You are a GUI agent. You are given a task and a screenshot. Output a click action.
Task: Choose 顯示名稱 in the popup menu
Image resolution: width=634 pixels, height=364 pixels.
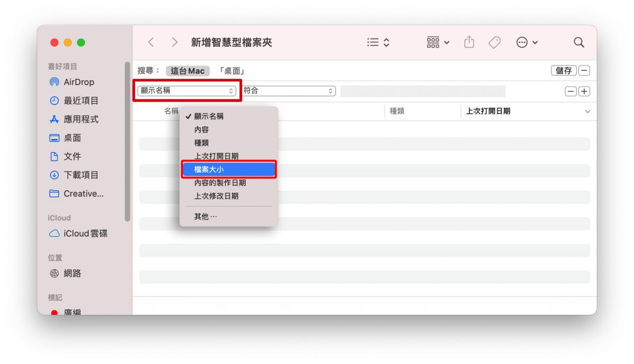coord(228,116)
